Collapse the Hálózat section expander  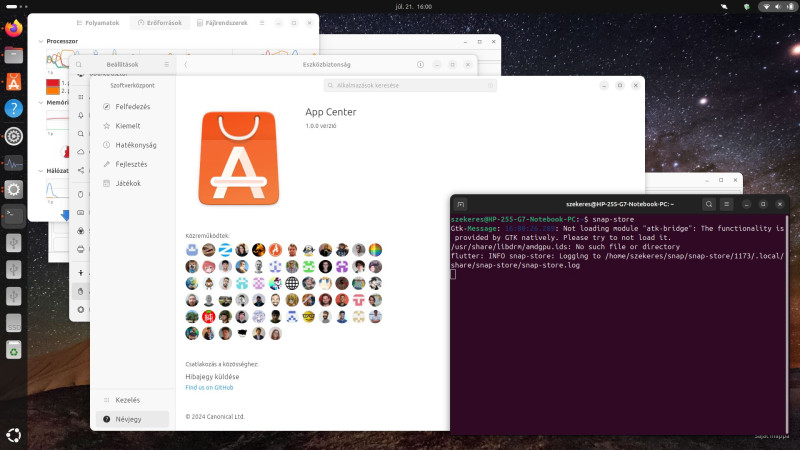(x=41, y=171)
